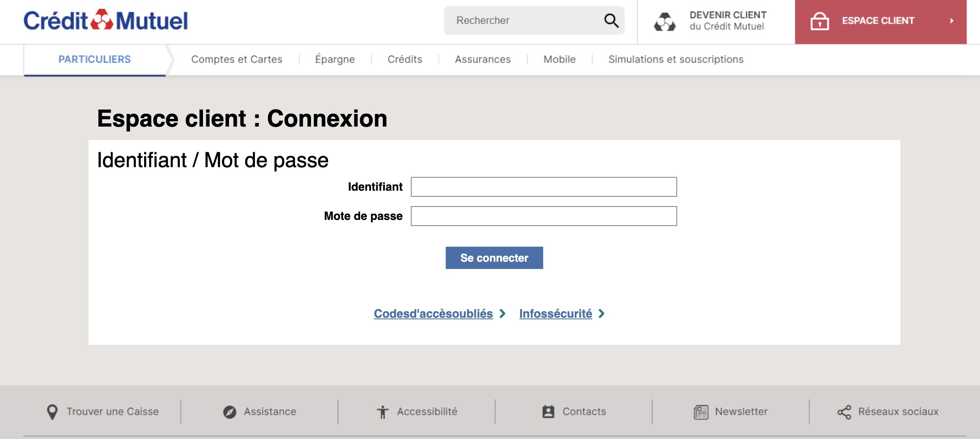Click the search magnifying glass icon
980x439 pixels.
click(x=611, y=20)
